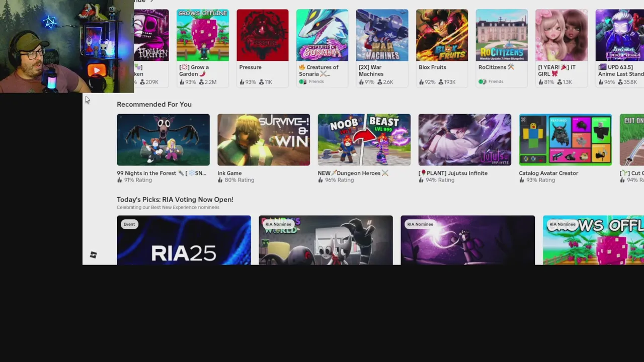Open the Catalog Avatar Creator thumbnail
The width and height of the screenshot is (644, 362).
(x=566, y=140)
